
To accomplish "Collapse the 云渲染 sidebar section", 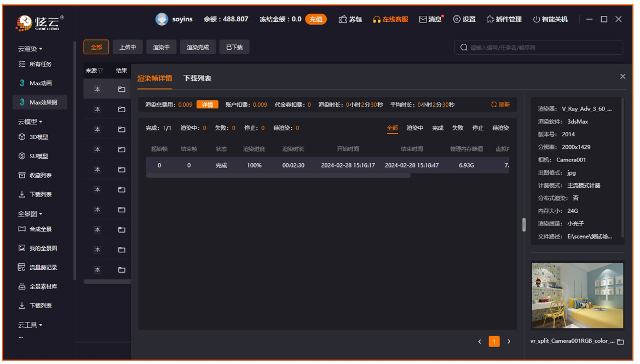I will click(x=41, y=49).
